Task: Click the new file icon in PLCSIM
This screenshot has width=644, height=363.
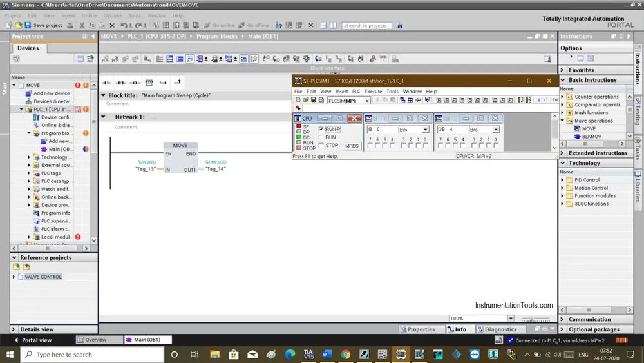Action: 298,99
